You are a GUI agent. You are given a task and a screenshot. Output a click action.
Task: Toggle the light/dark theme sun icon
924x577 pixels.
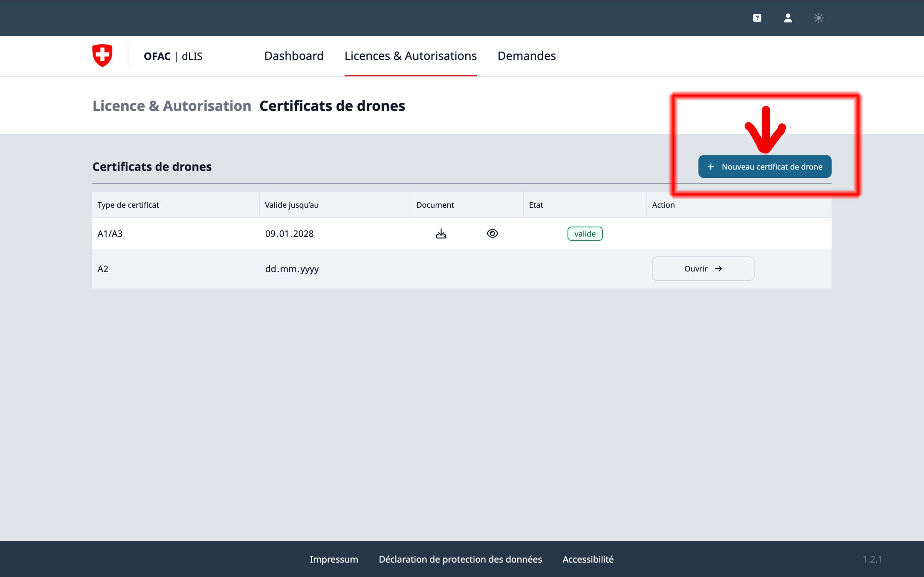pos(818,18)
